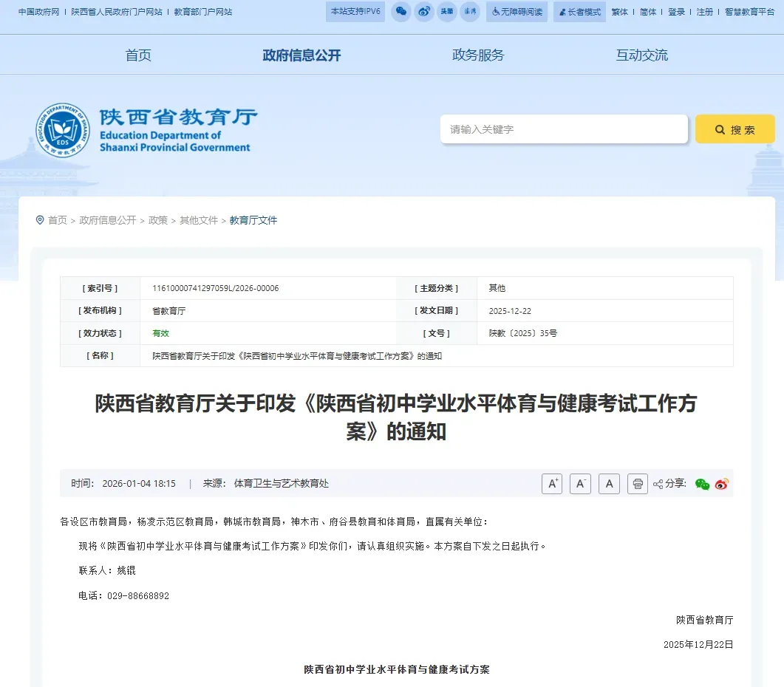
Task: Open 其他文件 breadcrumb link
Action: [199, 220]
